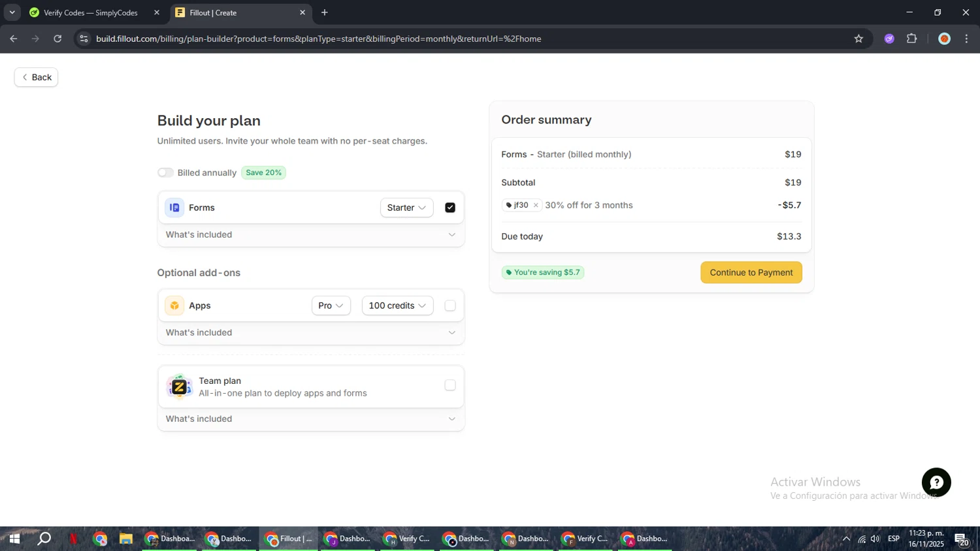Open the Chrome three-dot menu
Image resolution: width=980 pixels, height=551 pixels.
pyautogui.click(x=966, y=39)
